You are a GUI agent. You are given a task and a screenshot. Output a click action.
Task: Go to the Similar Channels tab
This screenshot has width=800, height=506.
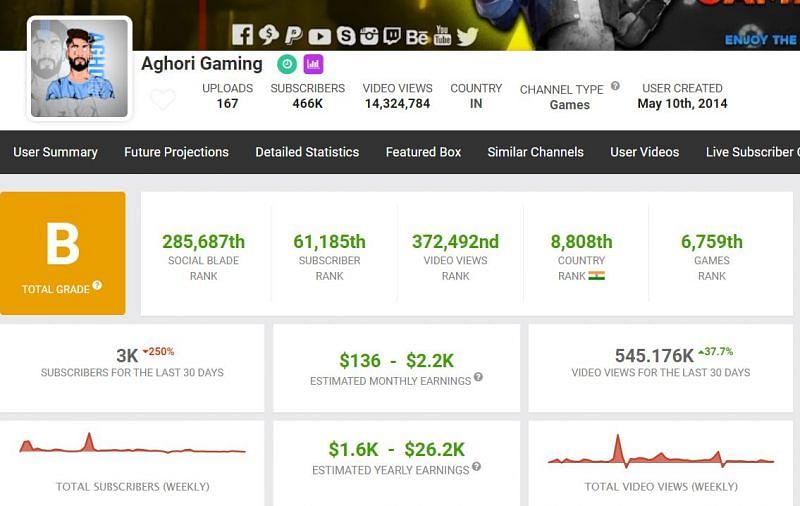[x=535, y=152]
